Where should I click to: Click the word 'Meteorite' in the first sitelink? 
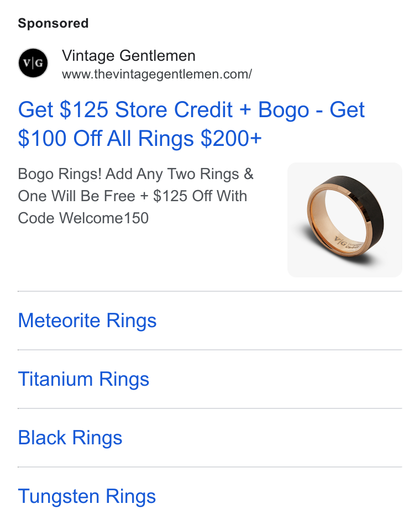pos(59,321)
